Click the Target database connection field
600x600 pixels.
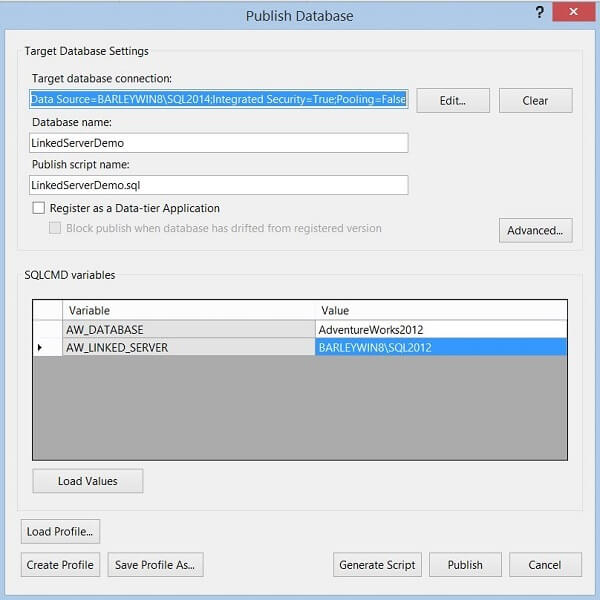219,100
